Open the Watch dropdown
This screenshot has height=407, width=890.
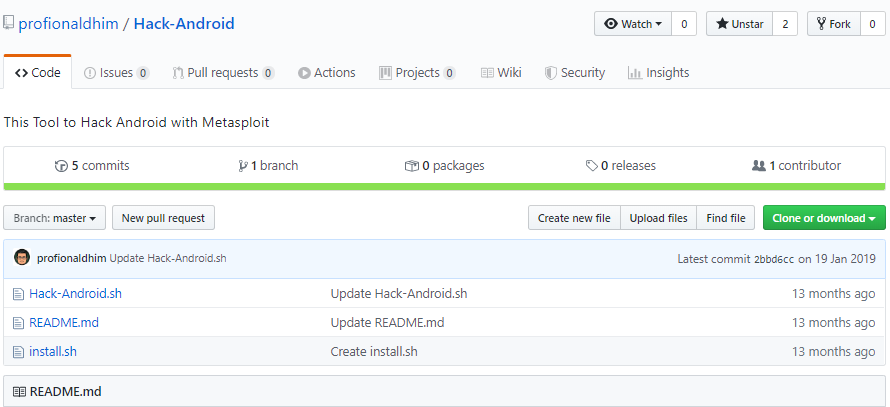click(x=633, y=24)
